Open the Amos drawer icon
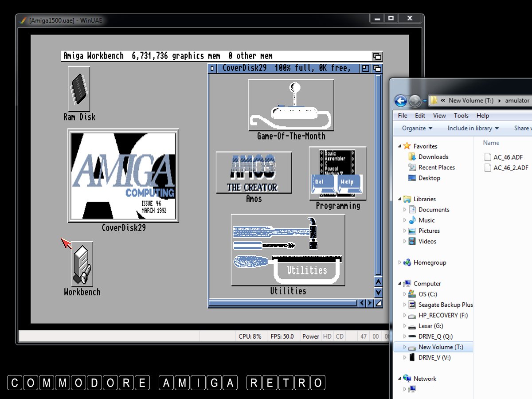532x399 pixels. click(x=254, y=172)
